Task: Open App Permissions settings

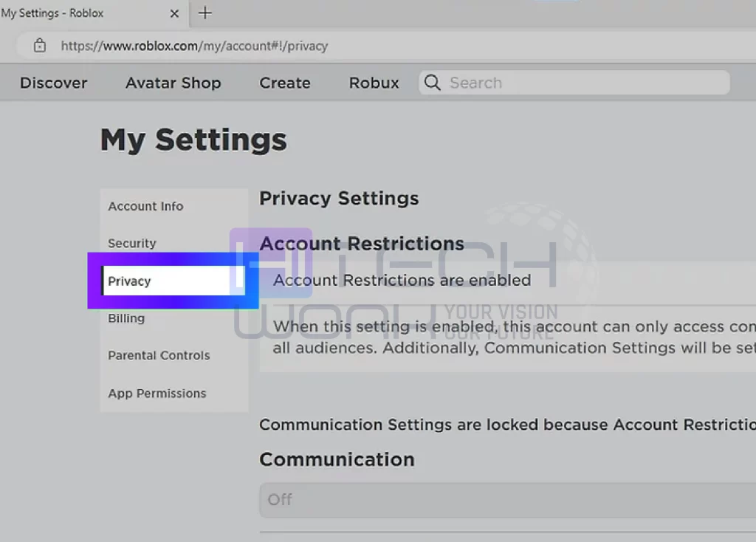Action: coord(157,394)
